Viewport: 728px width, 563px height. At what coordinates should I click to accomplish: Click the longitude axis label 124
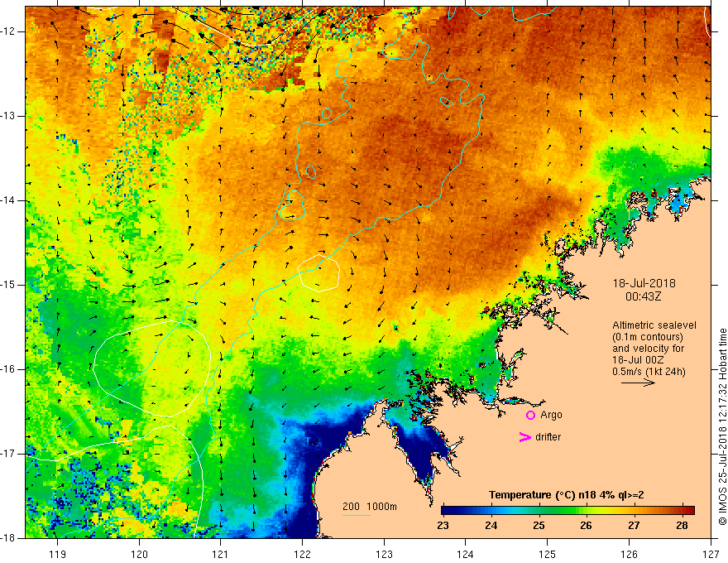point(465,554)
